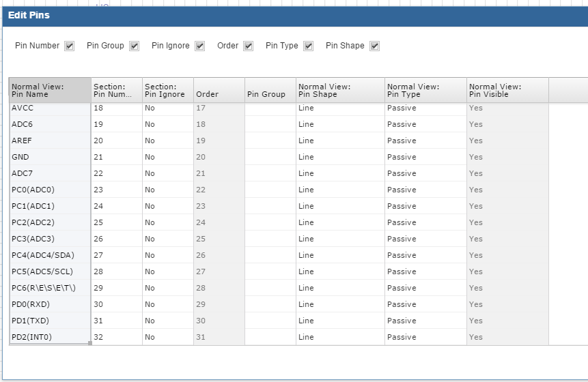Click pin number 32 in PD2(INT0) row

pos(117,337)
